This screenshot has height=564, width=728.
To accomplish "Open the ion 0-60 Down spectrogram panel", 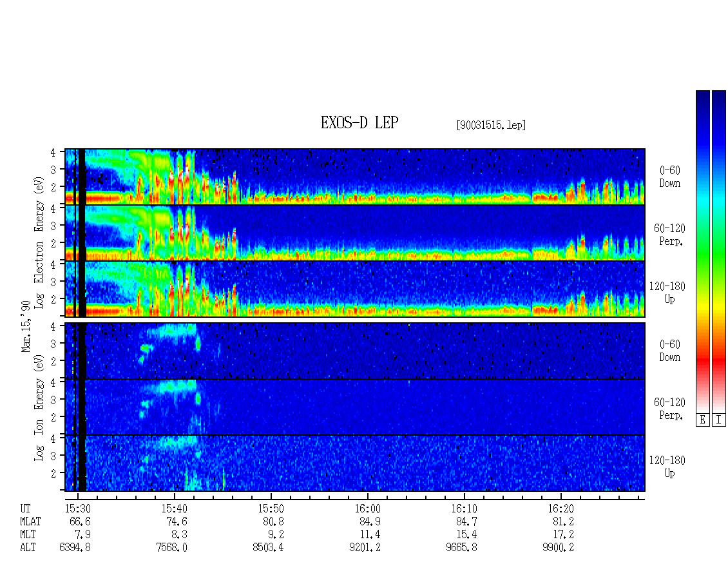I will click(355, 351).
